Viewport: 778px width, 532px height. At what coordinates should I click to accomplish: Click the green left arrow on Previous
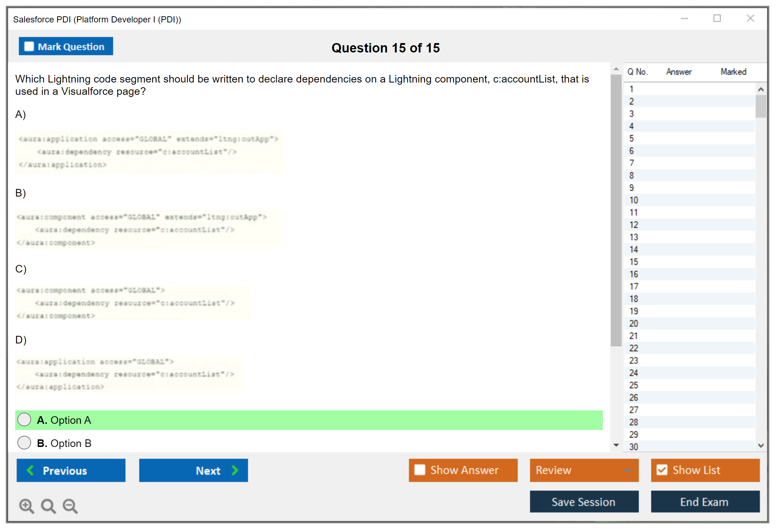tap(31, 470)
